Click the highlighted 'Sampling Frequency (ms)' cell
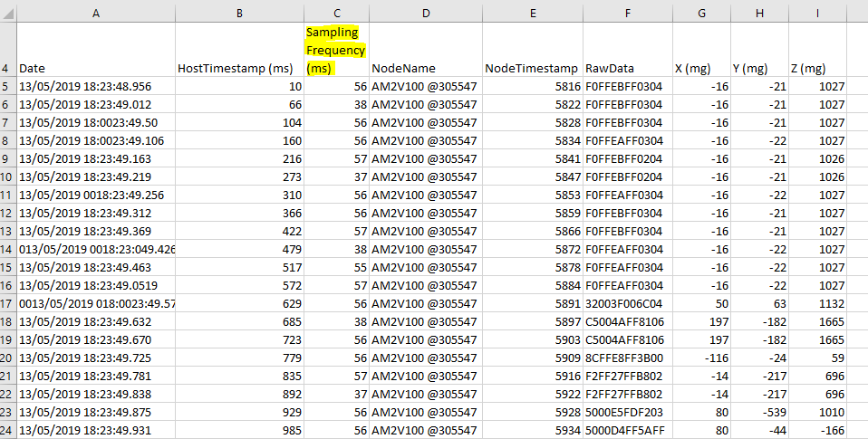 [336, 50]
